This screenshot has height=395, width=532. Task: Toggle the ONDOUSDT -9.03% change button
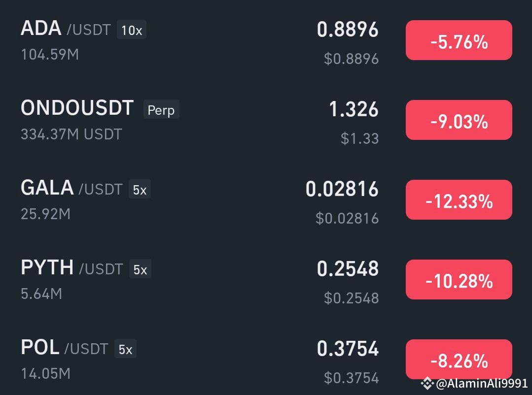coord(459,120)
